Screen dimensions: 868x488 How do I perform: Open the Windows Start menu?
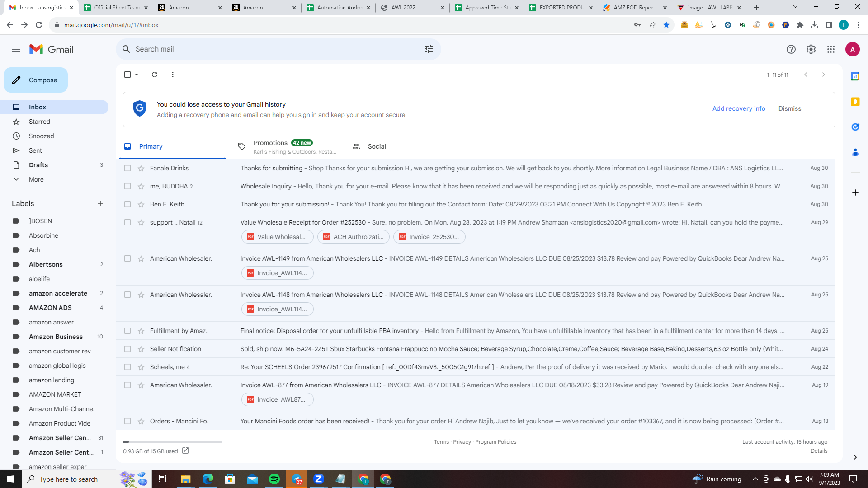(11, 479)
